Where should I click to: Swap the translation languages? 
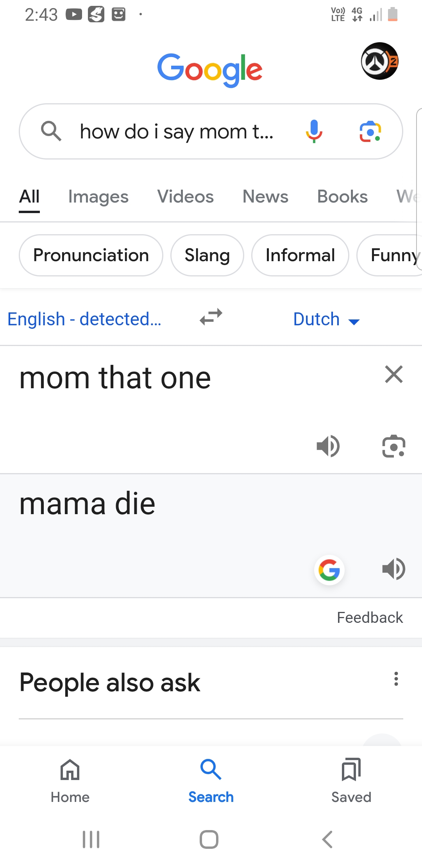[x=211, y=317]
